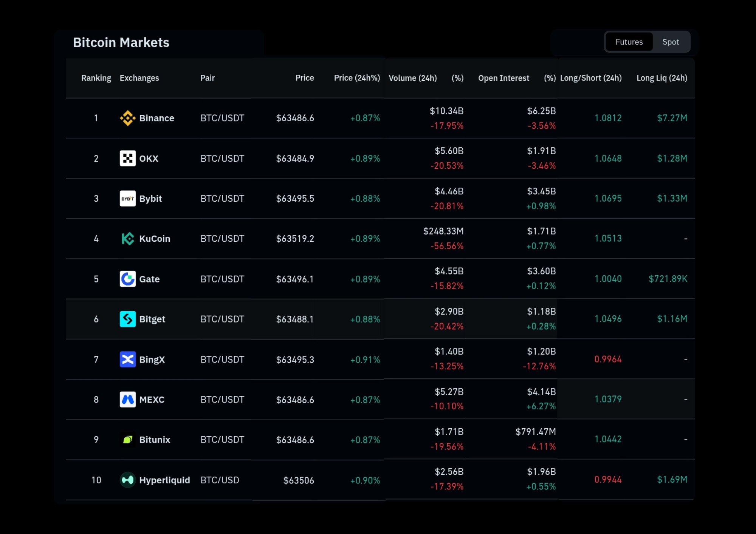Screen dimensions: 756x534
Task: Sort by the Price column header
Action: click(x=305, y=78)
